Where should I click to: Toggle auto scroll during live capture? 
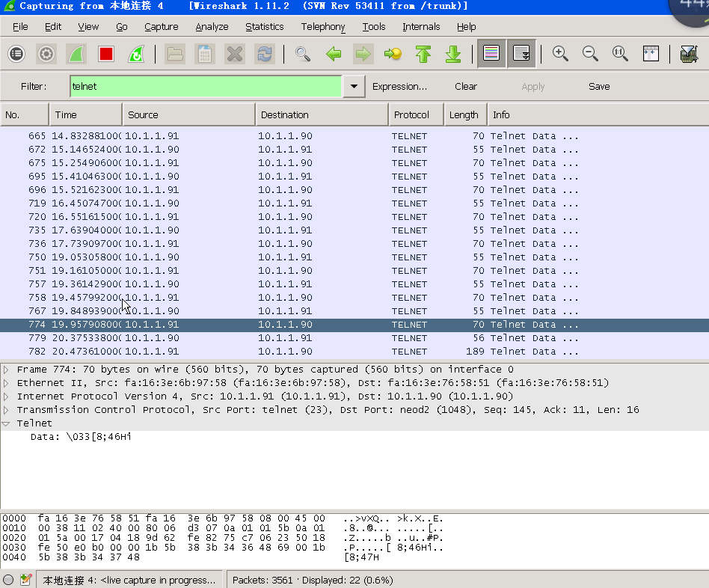(521, 54)
